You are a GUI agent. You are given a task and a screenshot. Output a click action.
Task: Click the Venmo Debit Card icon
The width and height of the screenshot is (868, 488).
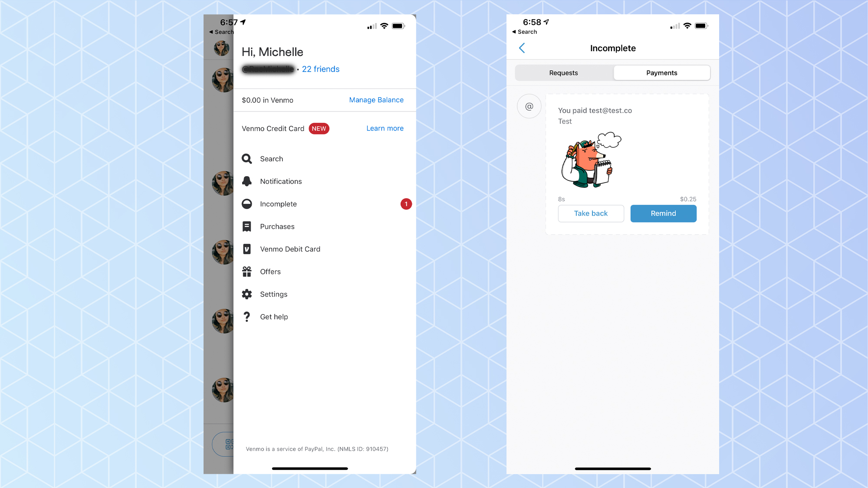click(x=247, y=249)
